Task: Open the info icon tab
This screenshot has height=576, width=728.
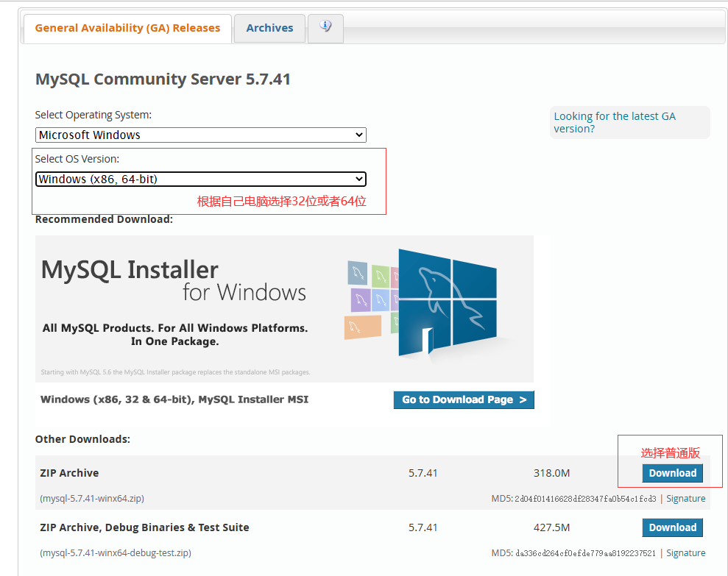Action: pos(325,28)
